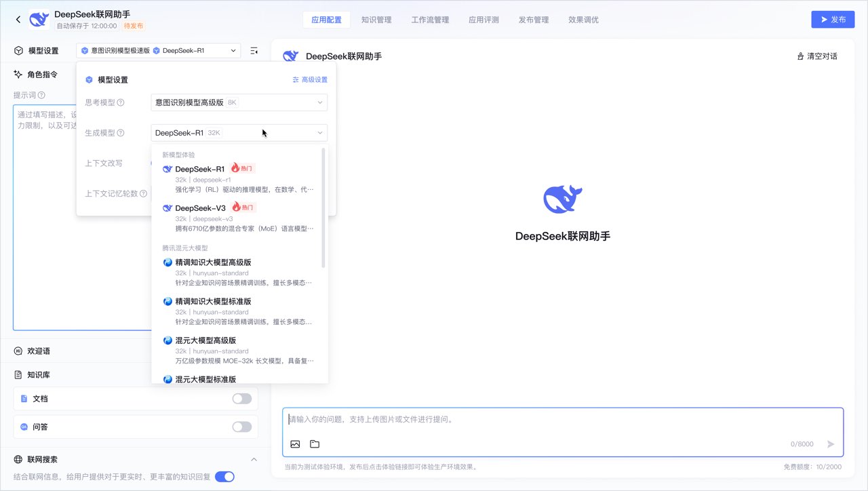Click the 热门 badge beside DeepSeek-R1
Screen dimensions: 868x491
[x=243, y=168]
